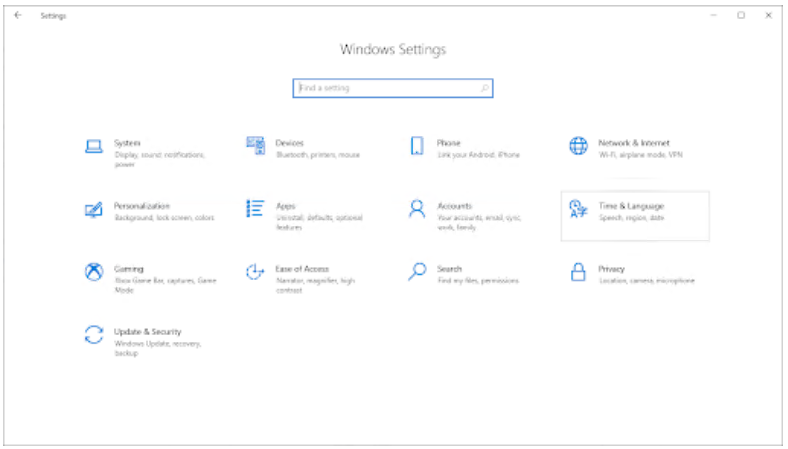
Task: Click the magnifier icon in search box
Action: click(x=485, y=88)
